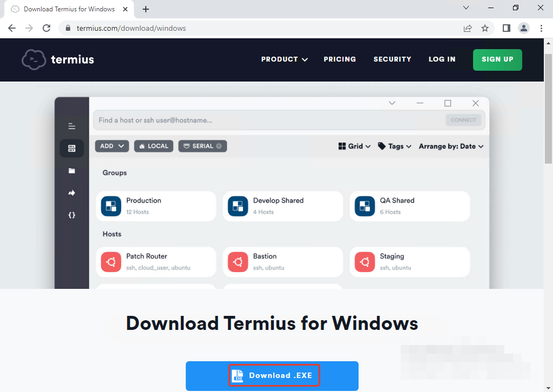Open the PRODUCT menu
Image resolution: width=553 pixels, height=392 pixels.
(x=284, y=59)
